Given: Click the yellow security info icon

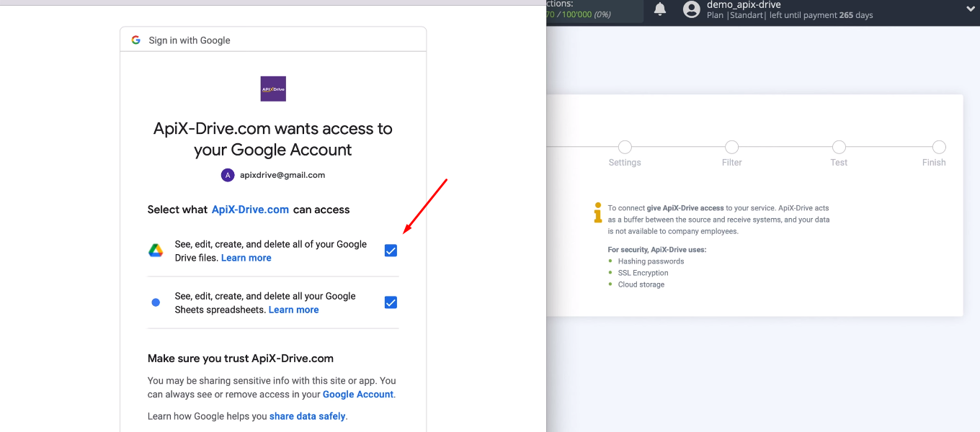Looking at the screenshot, I should 597,212.
